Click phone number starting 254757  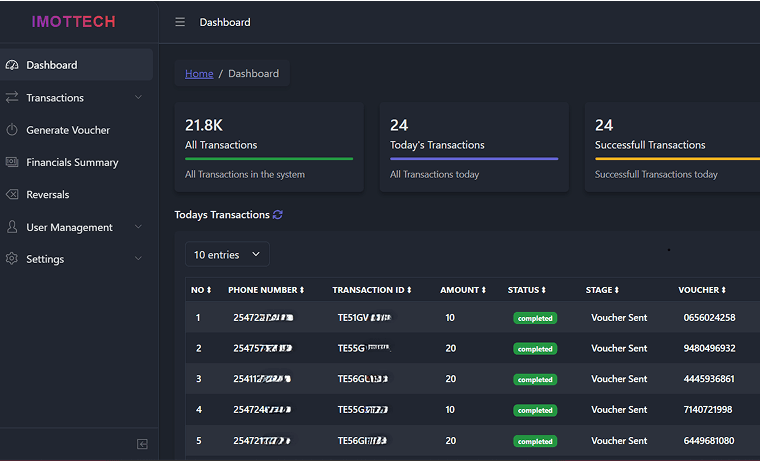[262, 348]
